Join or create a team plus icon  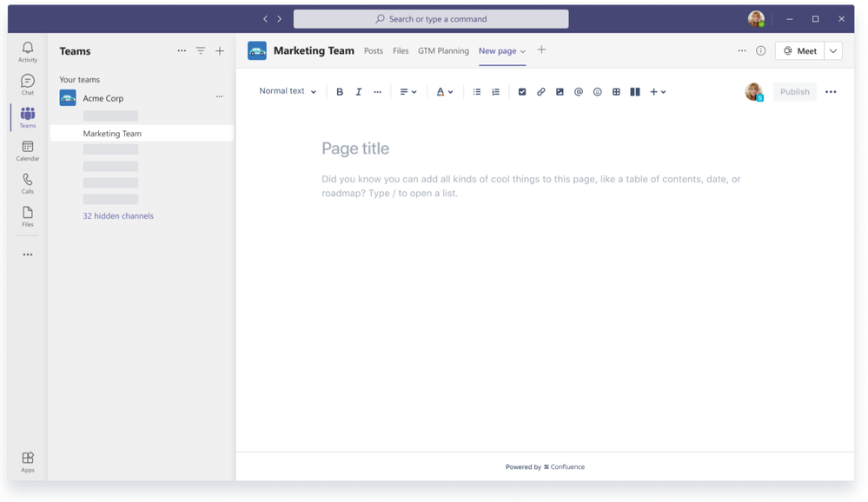(220, 51)
